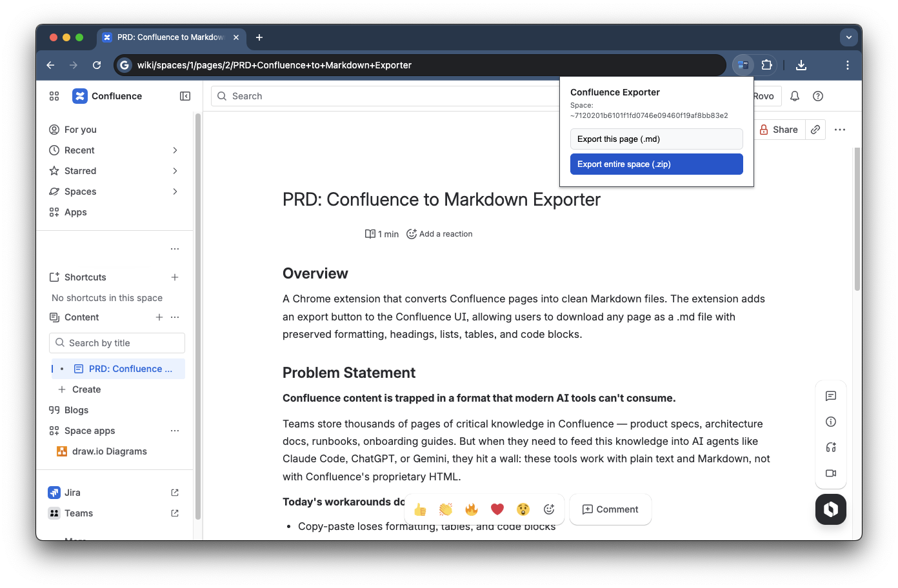Image resolution: width=898 pixels, height=588 pixels.
Task: Open the Loom video recording icon
Action: point(831,473)
